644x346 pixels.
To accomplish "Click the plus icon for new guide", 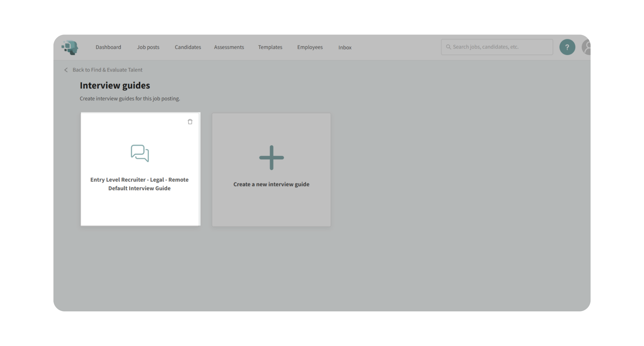I will click(271, 157).
